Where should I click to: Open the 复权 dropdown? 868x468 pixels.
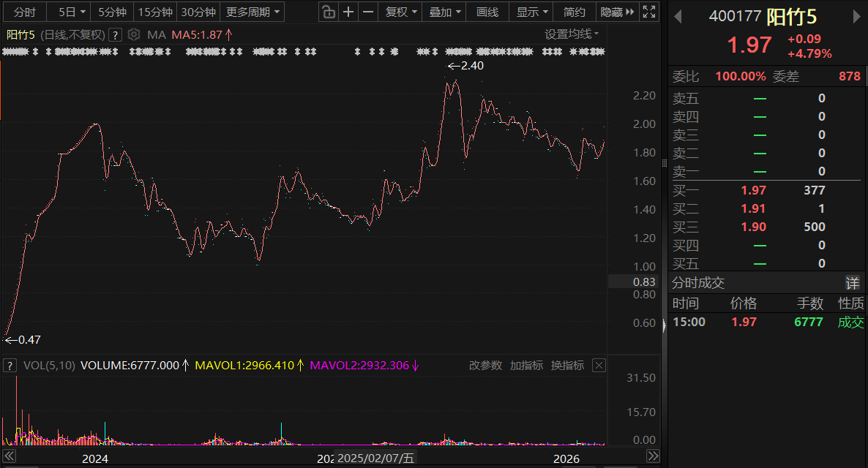401,12
